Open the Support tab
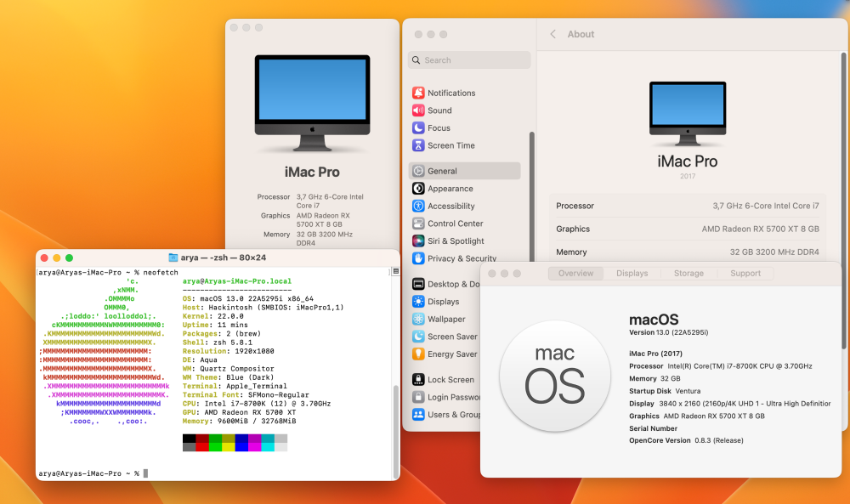 pos(745,273)
